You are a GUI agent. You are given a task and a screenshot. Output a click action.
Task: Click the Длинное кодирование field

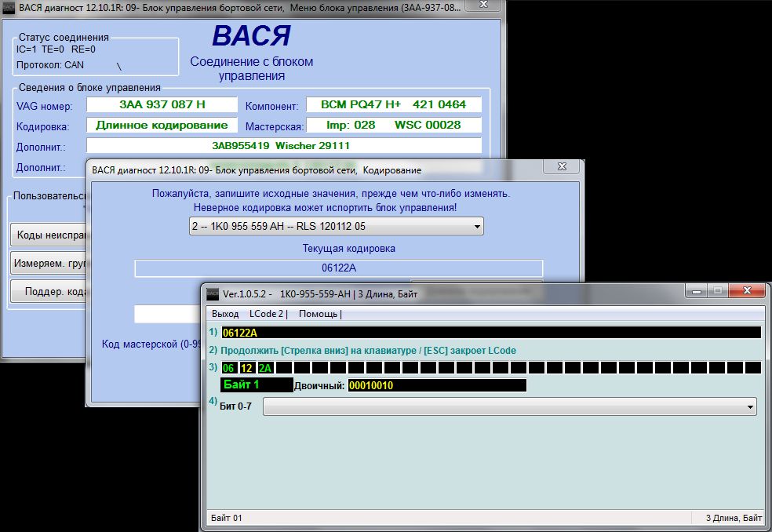[x=162, y=125]
